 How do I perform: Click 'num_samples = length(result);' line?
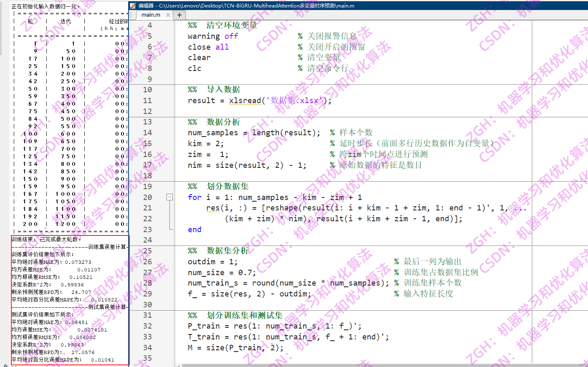[254, 133]
